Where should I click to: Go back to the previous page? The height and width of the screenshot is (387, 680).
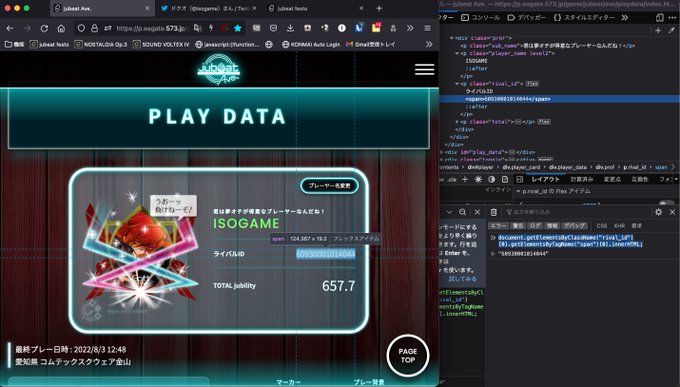pyautogui.click(x=10, y=28)
